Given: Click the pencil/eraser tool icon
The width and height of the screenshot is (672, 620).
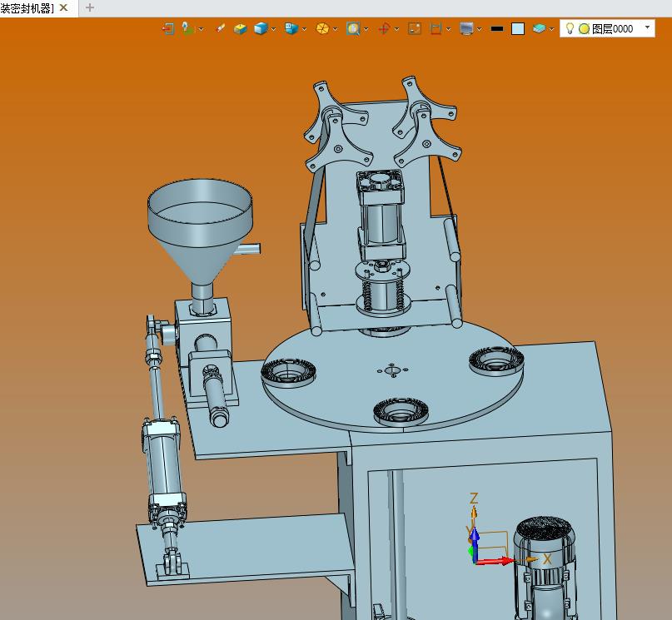Looking at the screenshot, I should point(221,28).
